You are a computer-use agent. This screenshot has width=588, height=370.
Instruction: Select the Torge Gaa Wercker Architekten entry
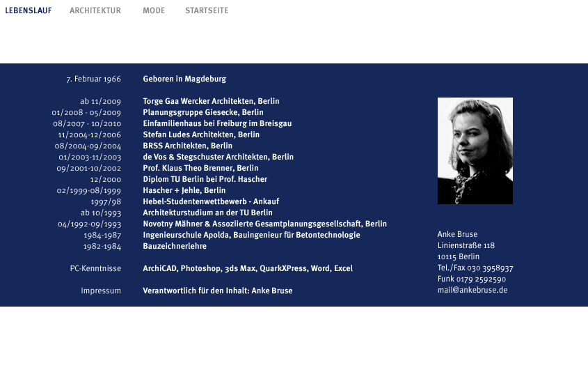tap(211, 101)
